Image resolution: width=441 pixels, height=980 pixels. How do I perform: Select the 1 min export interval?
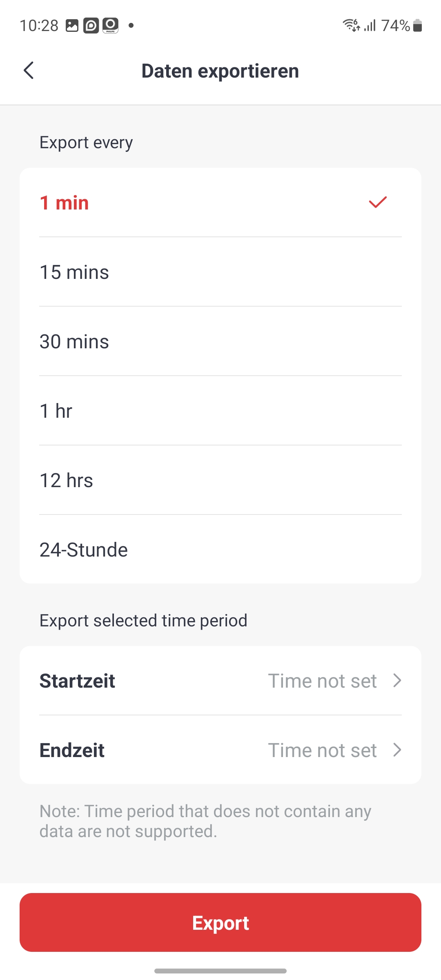(x=64, y=203)
